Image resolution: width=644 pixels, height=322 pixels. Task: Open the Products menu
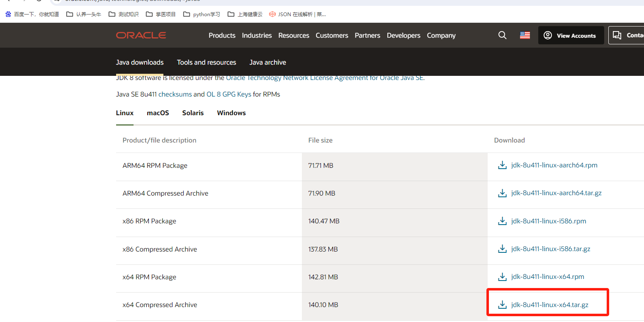tap(222, 36)
